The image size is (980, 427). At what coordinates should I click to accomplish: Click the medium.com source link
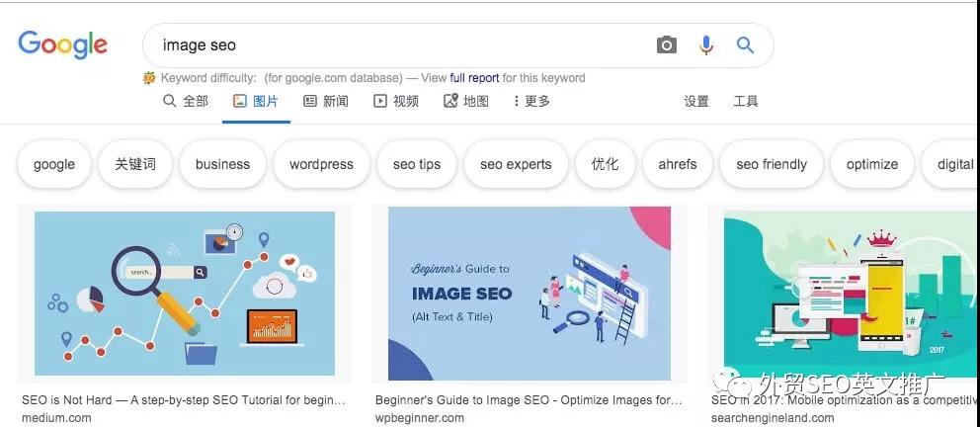tap(56, 418)
